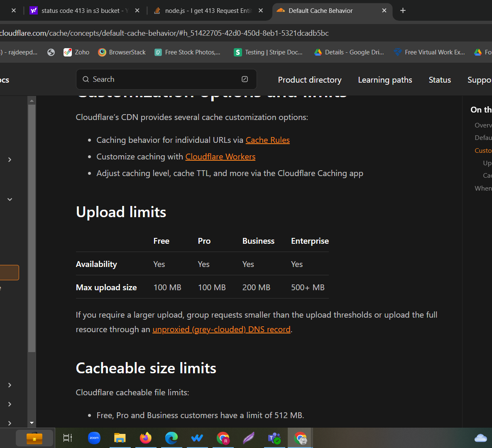Viewport: 492px width, 448px height.
Task: Open a new browser tab
Action: coord(403,11)
